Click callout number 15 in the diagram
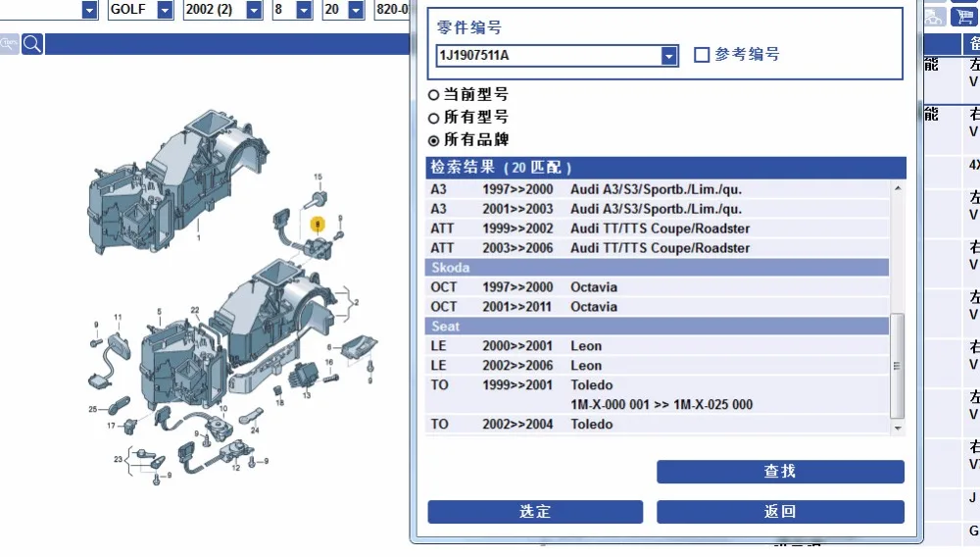980x557 pixels. [x=318, y=177]
